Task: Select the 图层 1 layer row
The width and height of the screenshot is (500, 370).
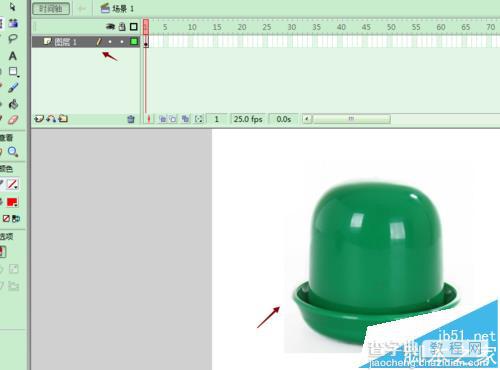Action: coord(86,42)
